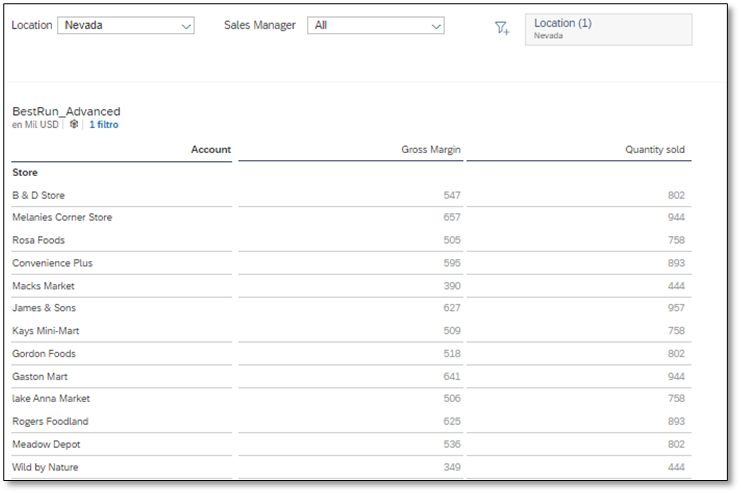Click Quantity sold 944 for Gaston Mart
The height and width of the screenshot is (493, 741).
click(676, 377)
